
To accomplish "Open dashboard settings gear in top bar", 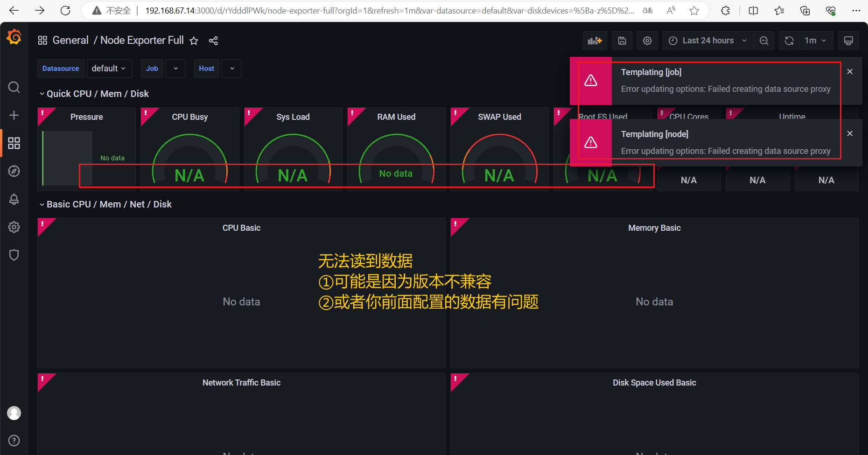I will (647, 41).
